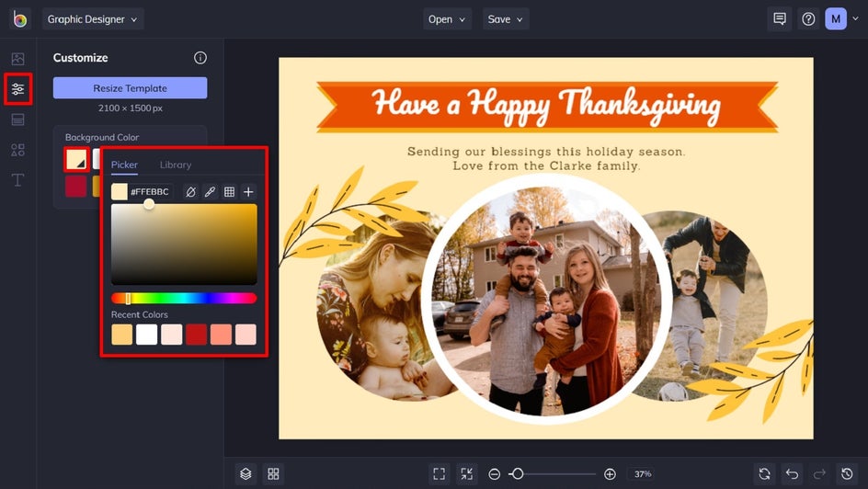Image resolution: width=868 pixels, height=489 pixels.
Task: Switch to the Picker tab
Action: pos(124,165)
